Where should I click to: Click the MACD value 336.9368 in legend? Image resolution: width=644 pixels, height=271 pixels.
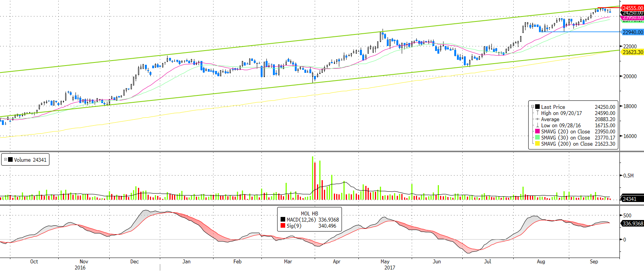click(x=329, y=220)
